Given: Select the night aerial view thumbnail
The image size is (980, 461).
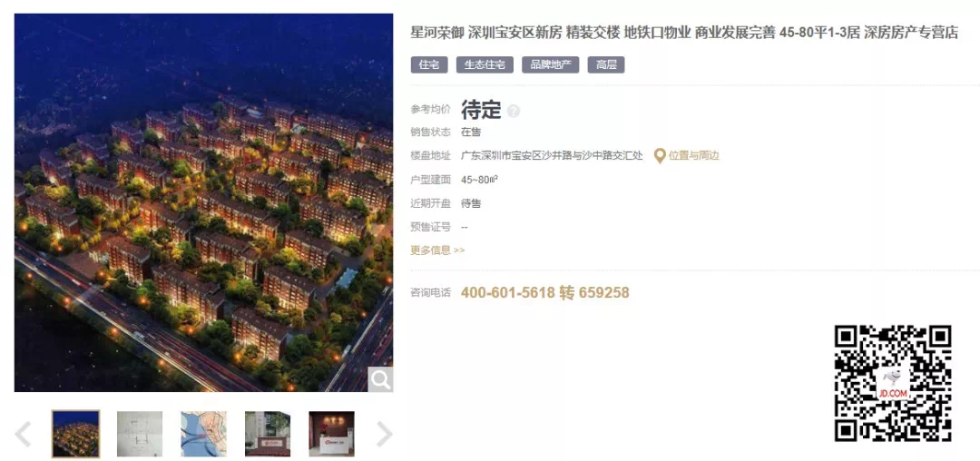Looking at the screenshot, I should (x=75, y=434).
